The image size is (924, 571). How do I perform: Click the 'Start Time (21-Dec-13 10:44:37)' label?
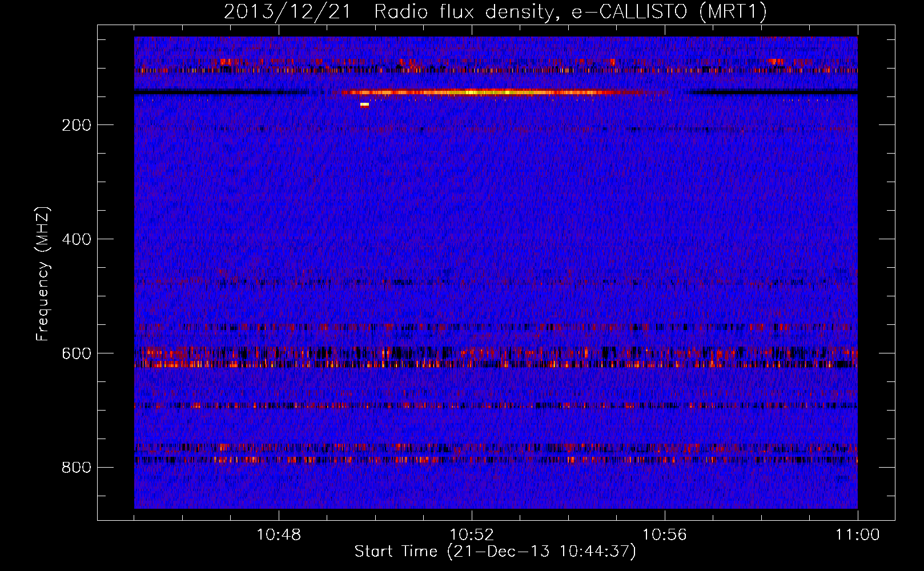tap(495, 552)
